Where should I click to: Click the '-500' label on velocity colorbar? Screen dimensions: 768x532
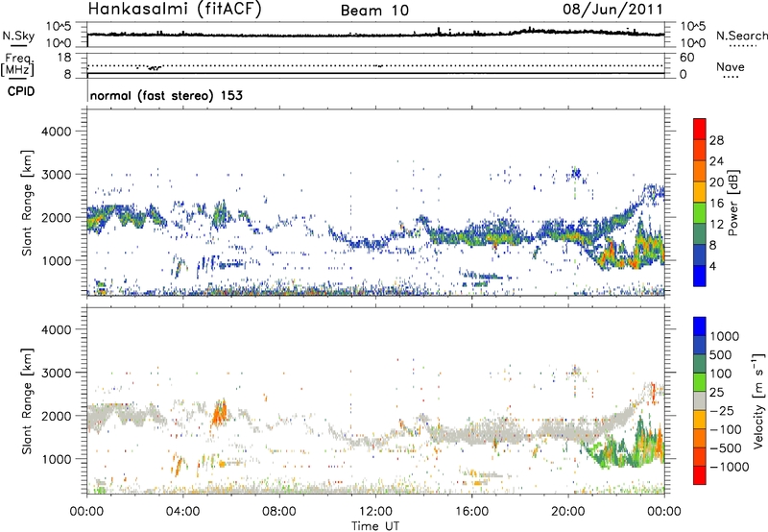(x=725, y=447)
